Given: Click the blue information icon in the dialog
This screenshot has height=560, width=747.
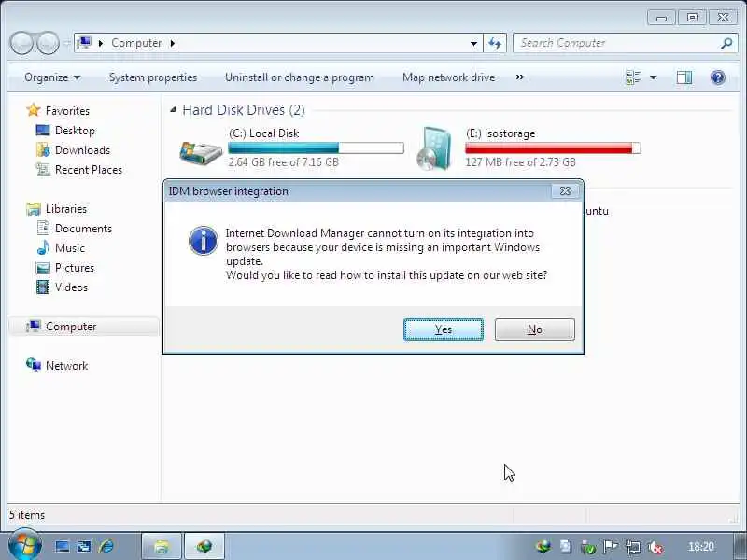Looking at the screenshot, I should [204, 241].
